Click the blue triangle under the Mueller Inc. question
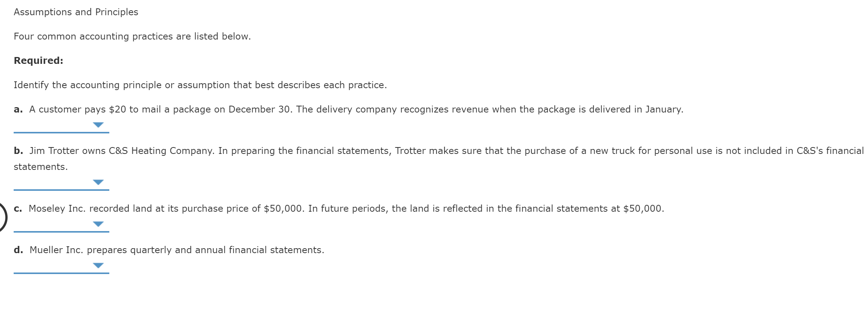Image resolution: width=868 pixels, height=328 pixels. (99, 266)
